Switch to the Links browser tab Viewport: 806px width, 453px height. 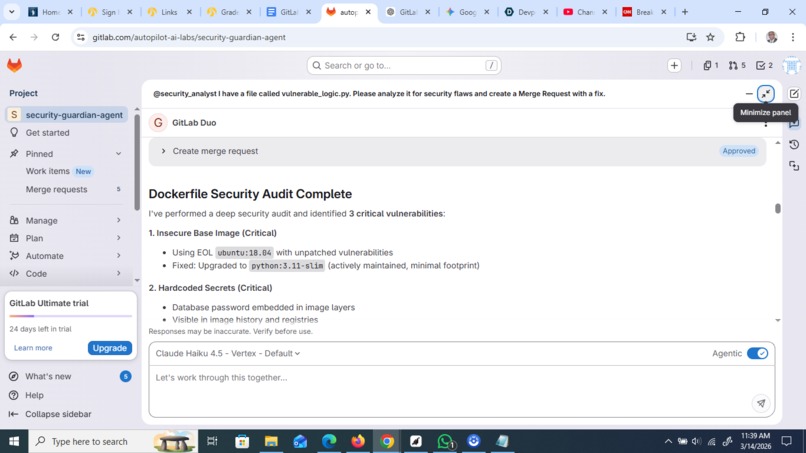coord(169,12)
